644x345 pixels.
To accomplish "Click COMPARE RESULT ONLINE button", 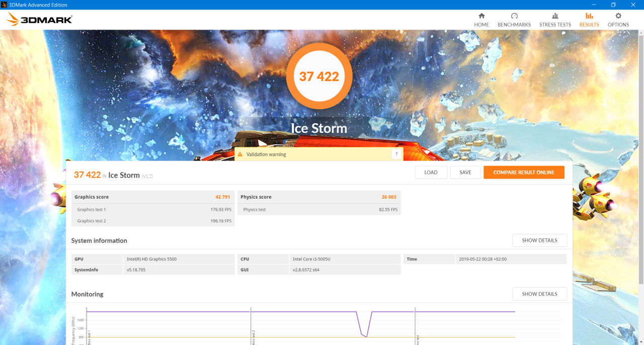I will click(x=524, y=172).
